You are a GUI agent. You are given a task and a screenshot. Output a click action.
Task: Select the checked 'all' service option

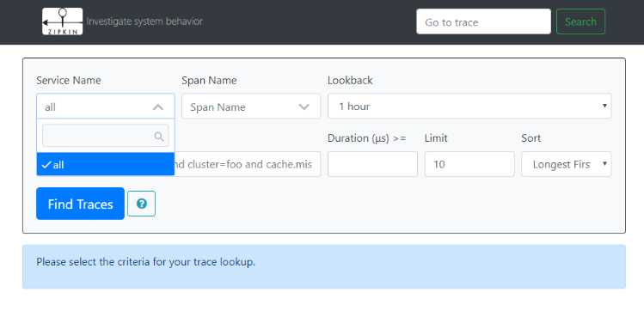pyautogui.click(x=106, y=164)
